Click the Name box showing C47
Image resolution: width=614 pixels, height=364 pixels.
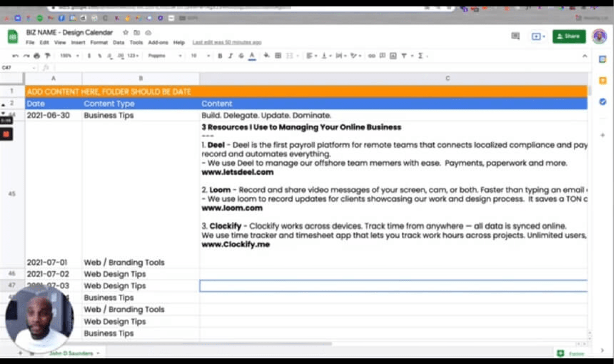pyautogui.click(x=19, y=67)
